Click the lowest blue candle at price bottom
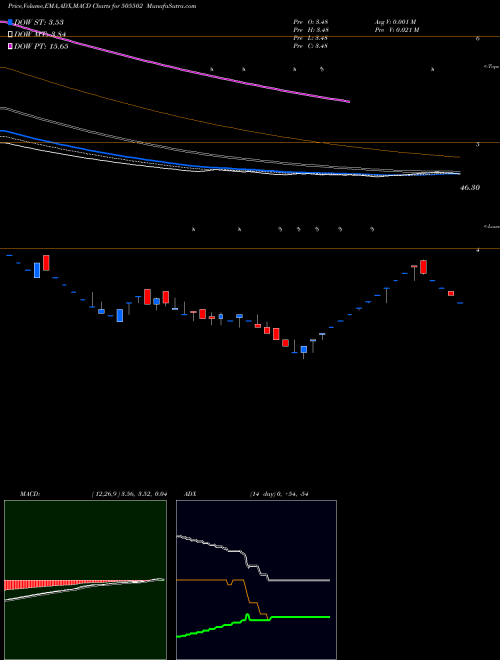Viewport: 500px width, 660px height. coord(303,350)
